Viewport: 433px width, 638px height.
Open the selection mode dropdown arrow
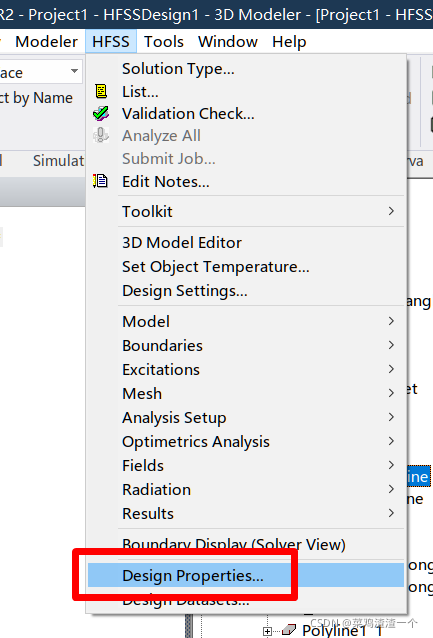(x=74, y=71)
